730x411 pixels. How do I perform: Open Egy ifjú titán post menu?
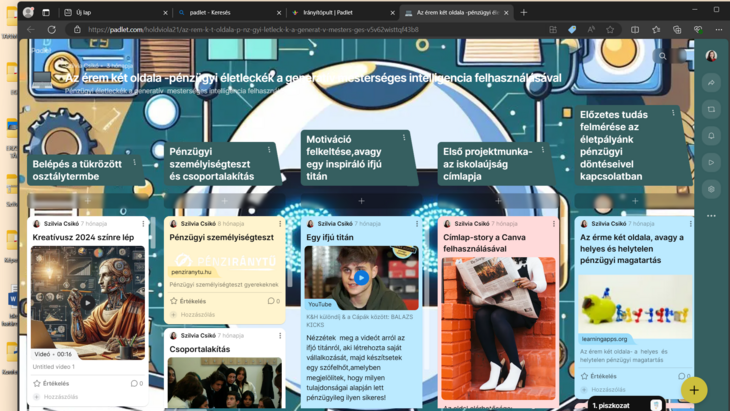(417, 224)
